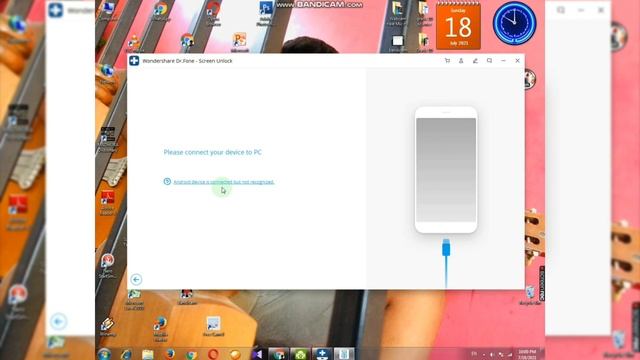Image resolution: width=640 pixels, height=360 pixels.
Task: Select the Computer desktop icon
Action: pyautogui.click(x=108, y=11)
